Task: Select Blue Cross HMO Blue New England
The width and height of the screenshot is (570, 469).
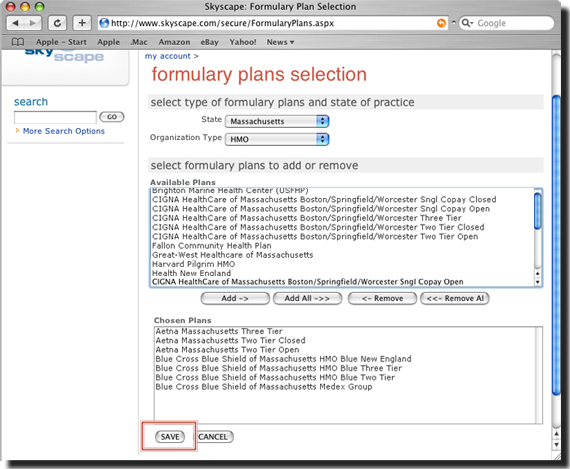Action: pyautogui.click(x=284, y=359)
